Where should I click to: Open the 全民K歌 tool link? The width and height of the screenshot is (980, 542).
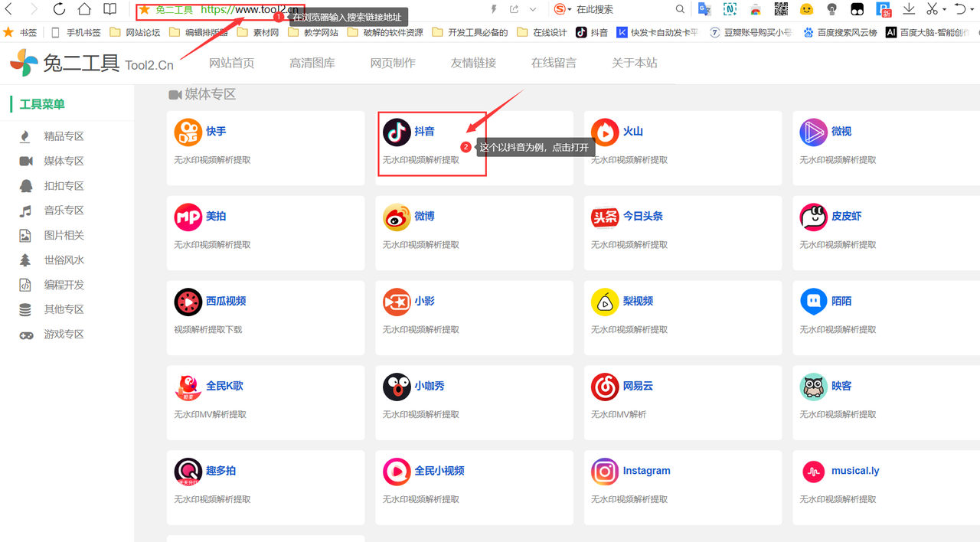[225, 386]
